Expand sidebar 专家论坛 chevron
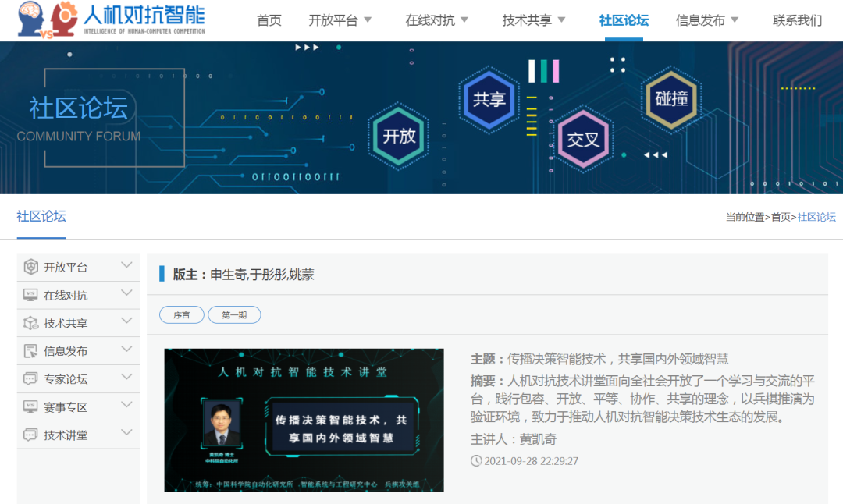This screenshot has height=504, width=843. 127,377
